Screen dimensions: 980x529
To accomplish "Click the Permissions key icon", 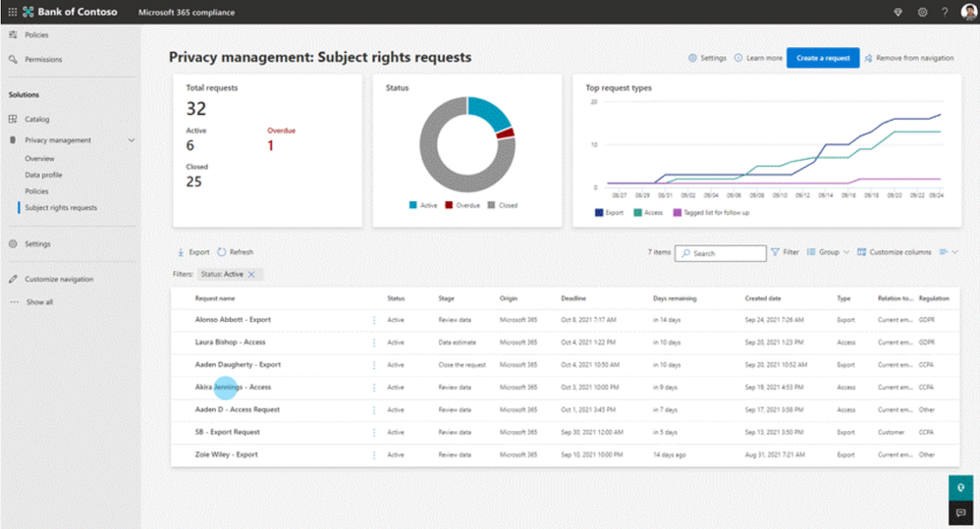I will (x=13, y=59).
